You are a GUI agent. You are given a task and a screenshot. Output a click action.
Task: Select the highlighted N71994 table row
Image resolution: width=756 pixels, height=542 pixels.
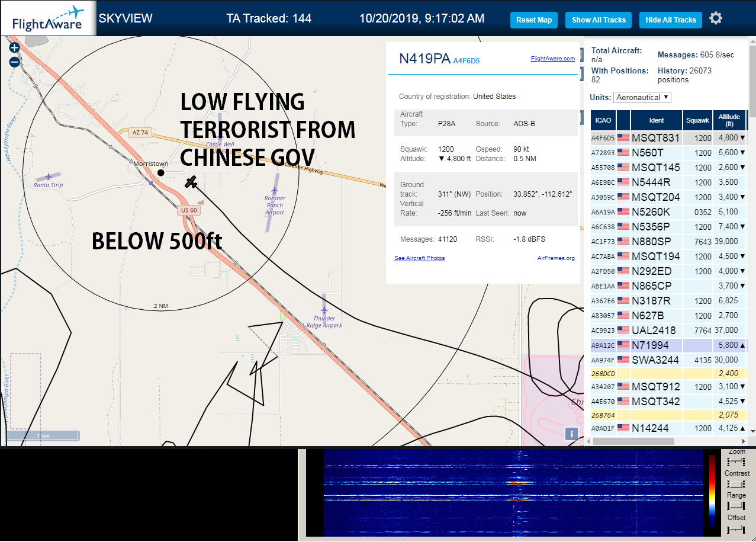tap(668, 345)
